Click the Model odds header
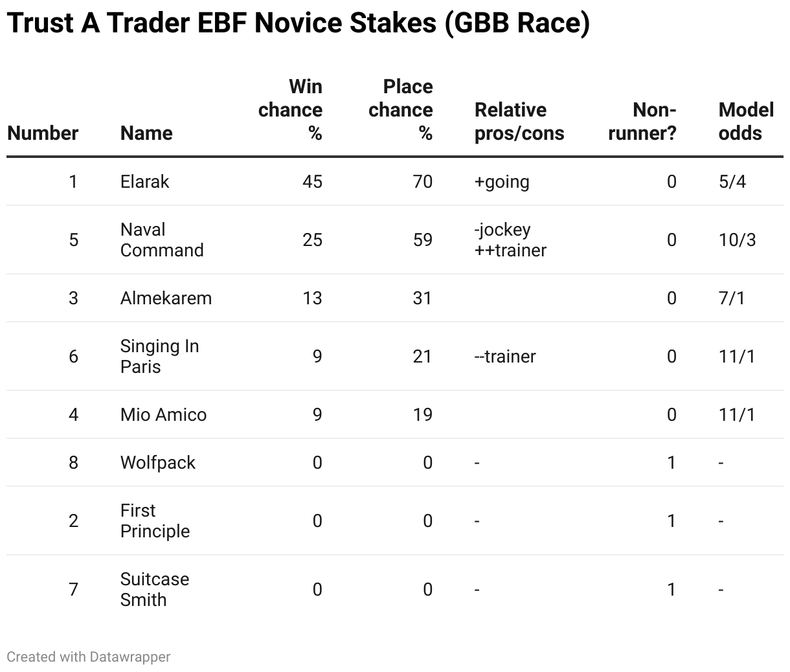Viewport: 790px width, 672px height. tap(746, 122)
